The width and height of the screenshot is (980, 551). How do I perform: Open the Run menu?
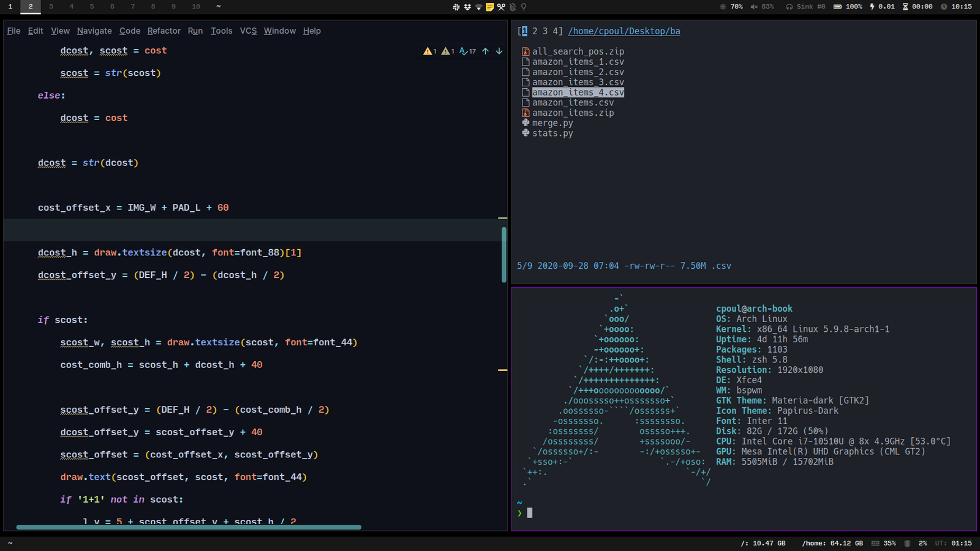click(x=195, y=31)
